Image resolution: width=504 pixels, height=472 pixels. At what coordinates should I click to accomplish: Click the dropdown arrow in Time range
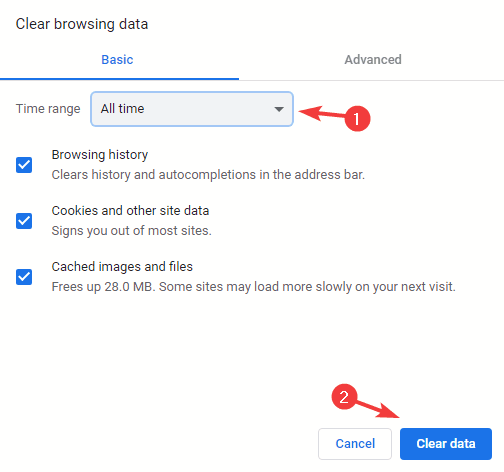pos(279,109)
